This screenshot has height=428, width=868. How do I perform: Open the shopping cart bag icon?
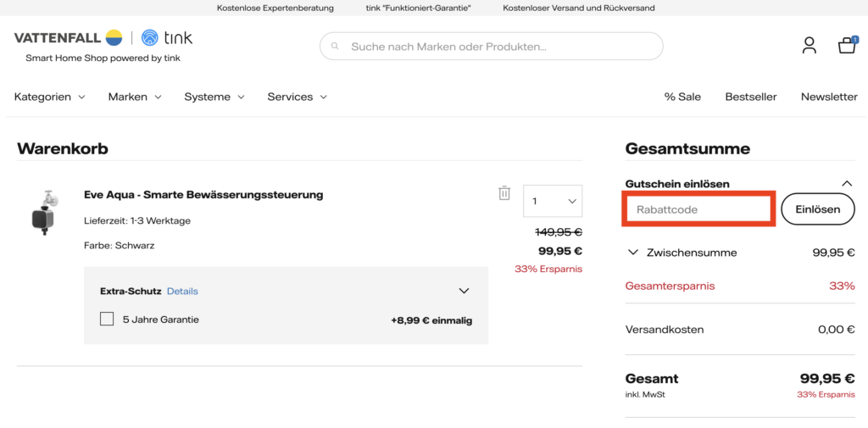tap(848, 45)
